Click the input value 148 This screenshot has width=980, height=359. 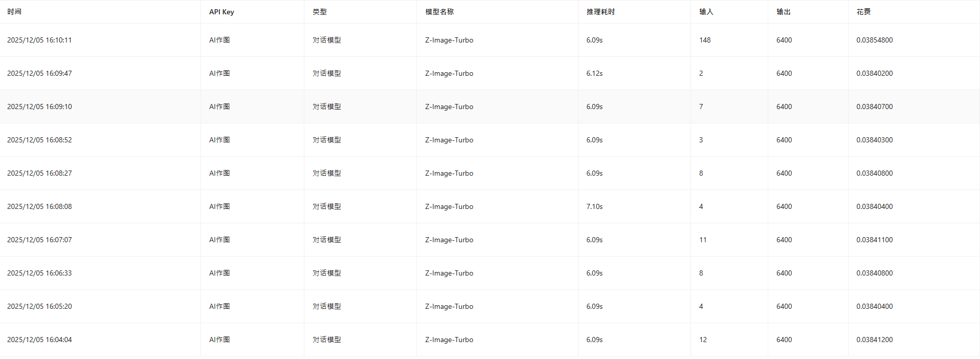click(x=705, y=40)
